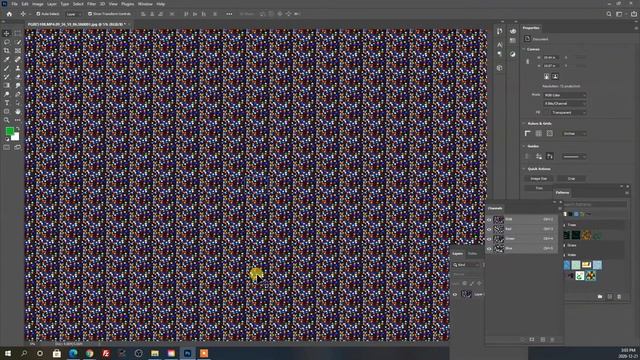This screenshot has height=360, width=640.
Task: Hide the RGB channel eye
Action: click(x=489, y=220)
